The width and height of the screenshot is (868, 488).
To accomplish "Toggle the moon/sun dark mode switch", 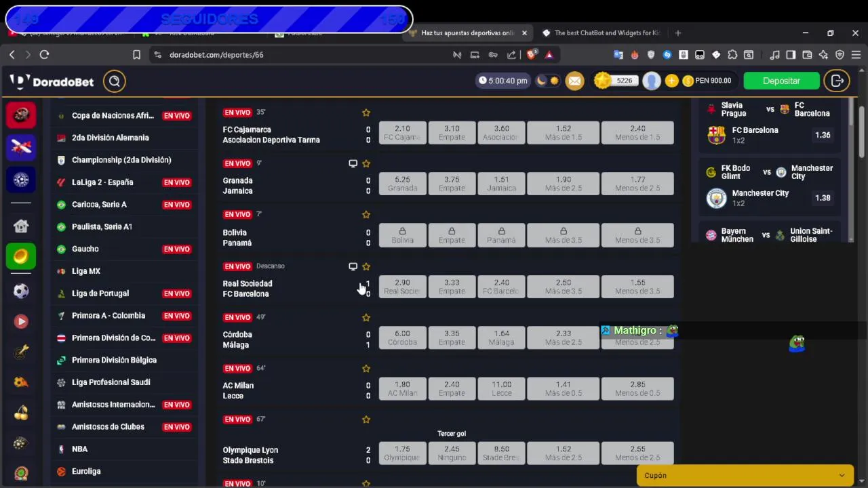I will 548,81.
